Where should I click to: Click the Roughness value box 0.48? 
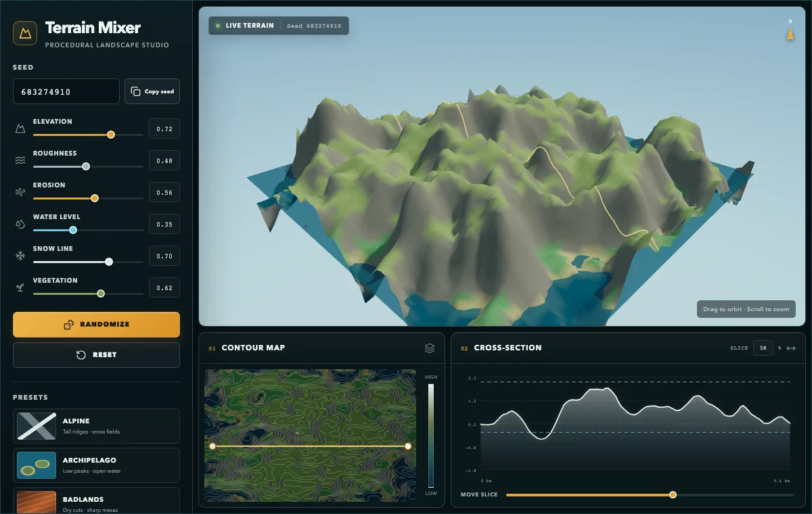click(164, 160)
